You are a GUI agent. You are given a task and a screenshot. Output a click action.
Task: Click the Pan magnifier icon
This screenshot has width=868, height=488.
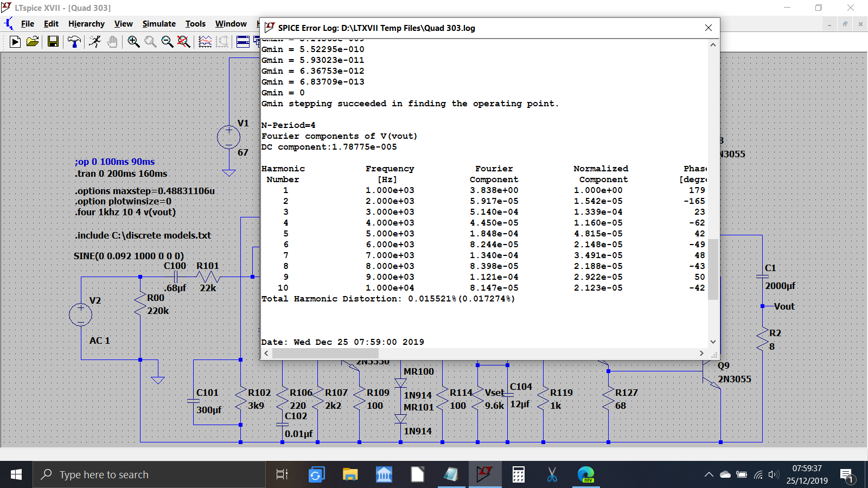coord(150,42)
